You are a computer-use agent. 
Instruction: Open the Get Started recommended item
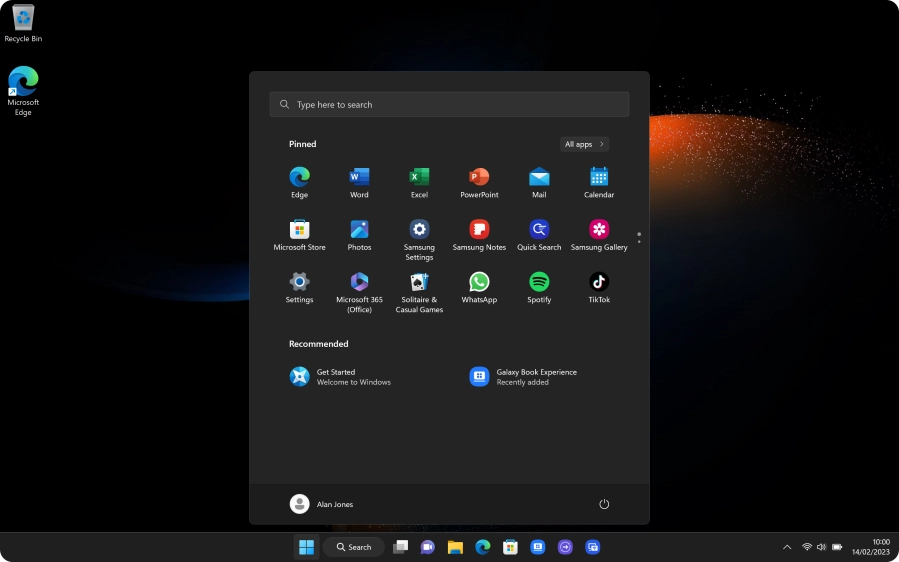pyautogui.click(x=340, y=376)
